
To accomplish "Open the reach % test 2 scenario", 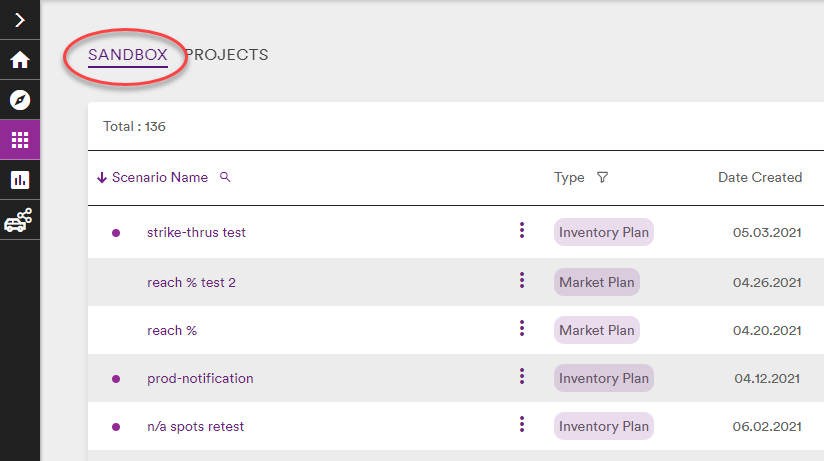I will (x=191, y=282).
